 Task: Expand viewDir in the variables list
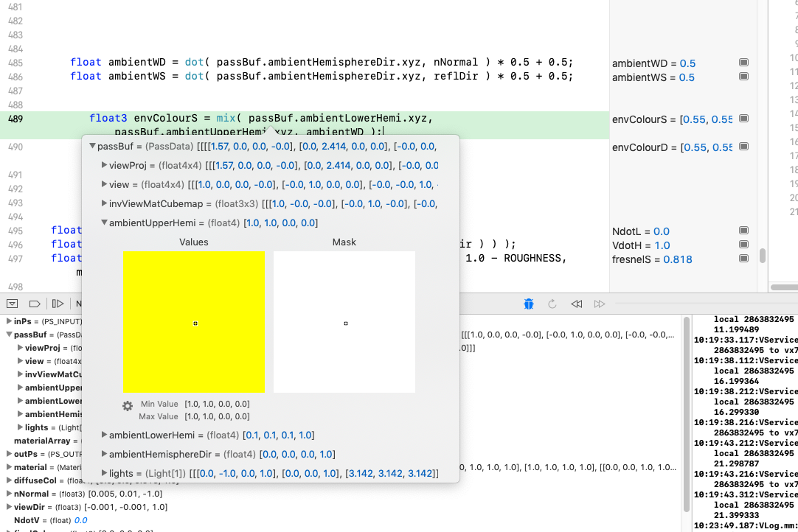click(x=9, y=506)
